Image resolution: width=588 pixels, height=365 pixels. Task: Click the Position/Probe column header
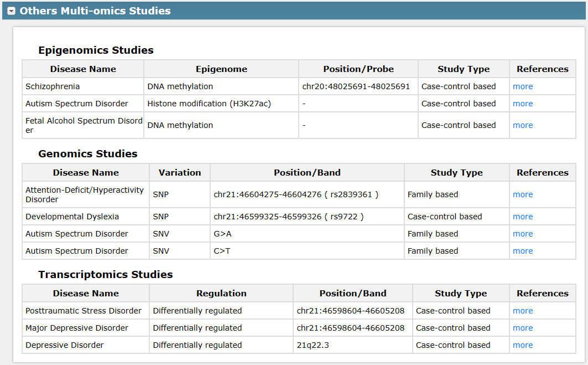[358, 69]
